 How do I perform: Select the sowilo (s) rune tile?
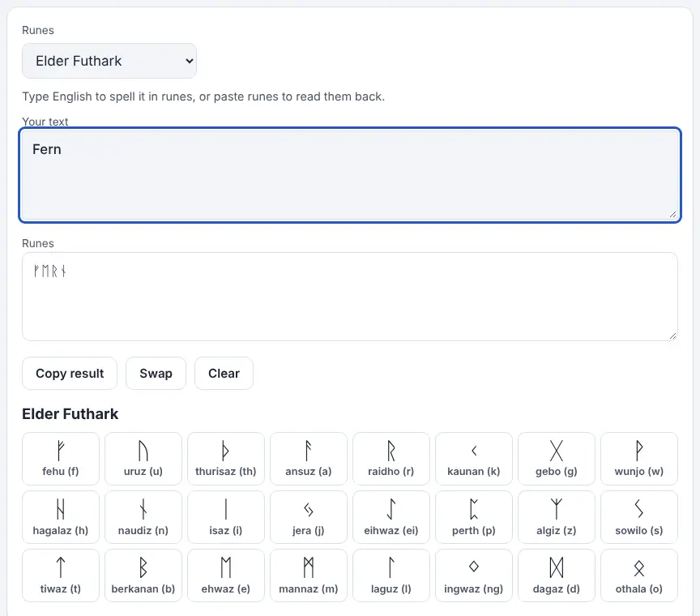[639, 517]
